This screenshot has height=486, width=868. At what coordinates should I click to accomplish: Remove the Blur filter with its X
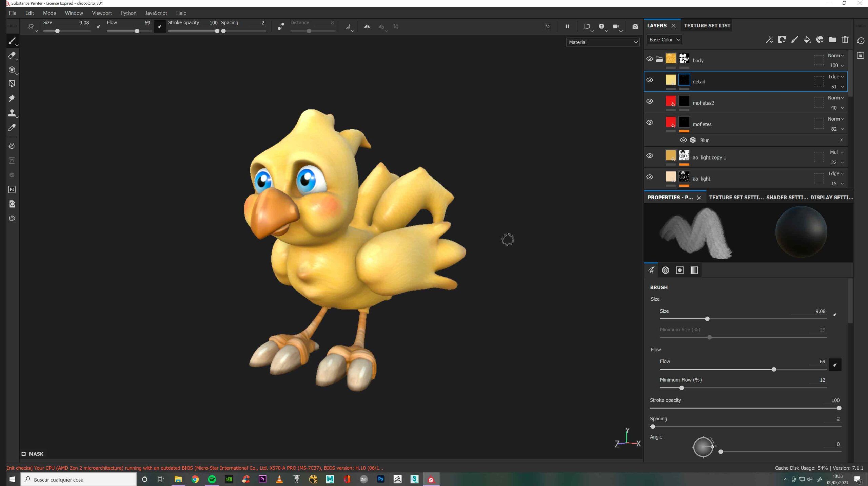coord(841,140)
